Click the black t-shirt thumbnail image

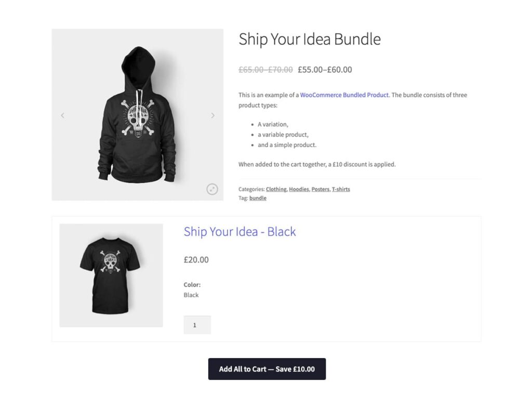click(111, 275)
